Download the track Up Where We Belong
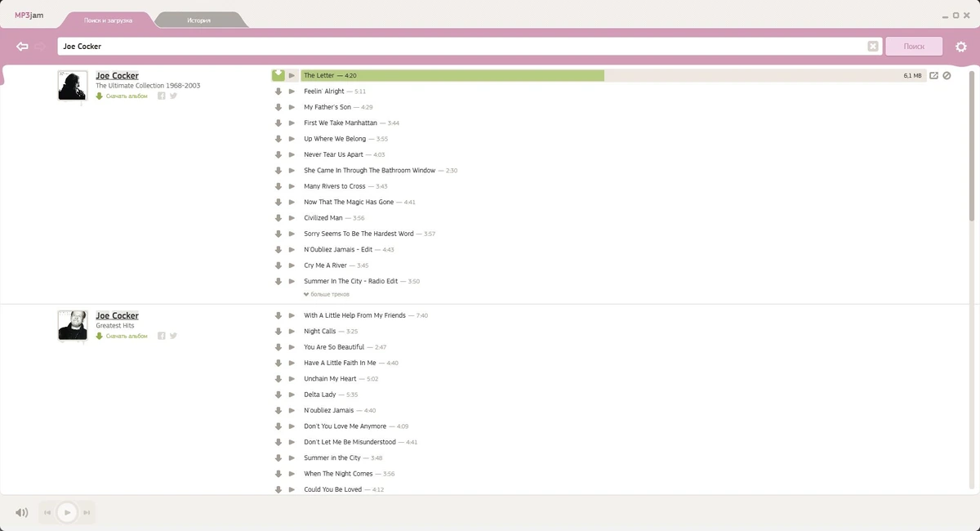The height and width of the screenshot is (531, 980). point(278,139)
